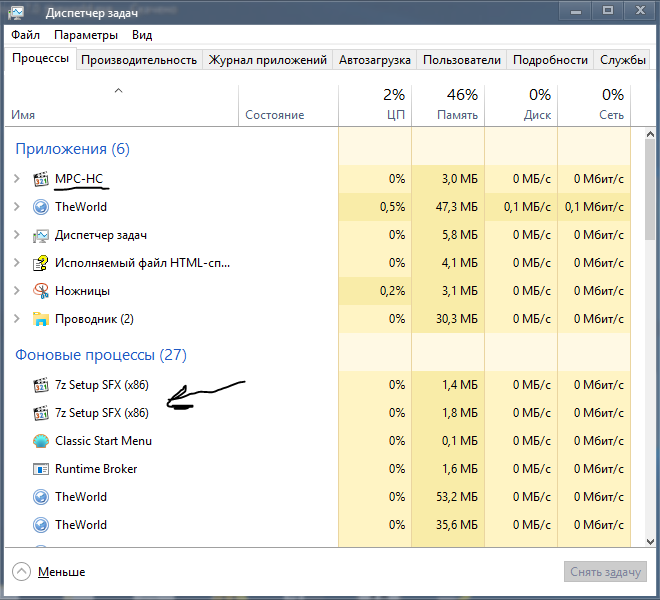Click the Исполняемый файл HTML icon
The image size is (660, 600).
coord(41,263)
